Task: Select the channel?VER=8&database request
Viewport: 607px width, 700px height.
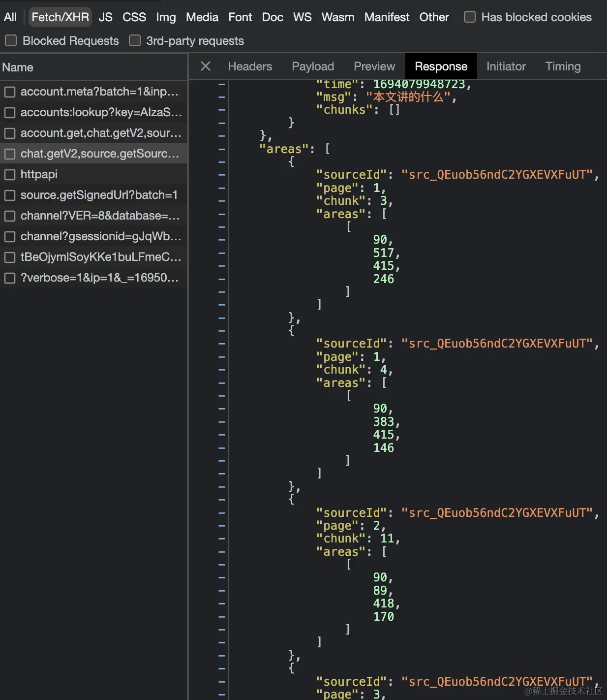Action: point(93,216)
